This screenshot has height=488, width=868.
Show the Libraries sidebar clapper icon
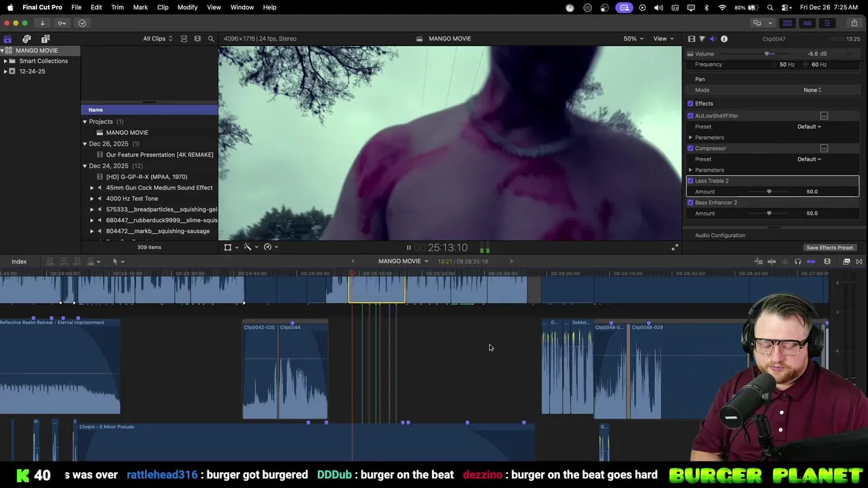tap(7, 39)
